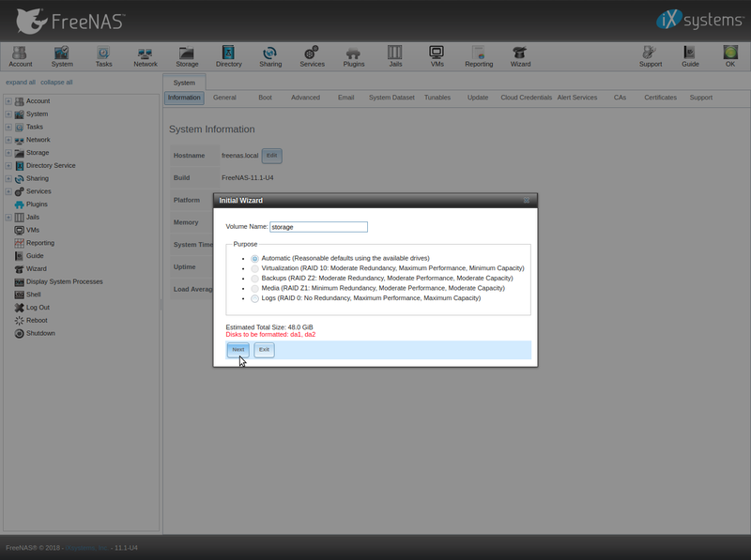751x560 pixels.
Task: Open the System toolbar icon
Action: 62,56
